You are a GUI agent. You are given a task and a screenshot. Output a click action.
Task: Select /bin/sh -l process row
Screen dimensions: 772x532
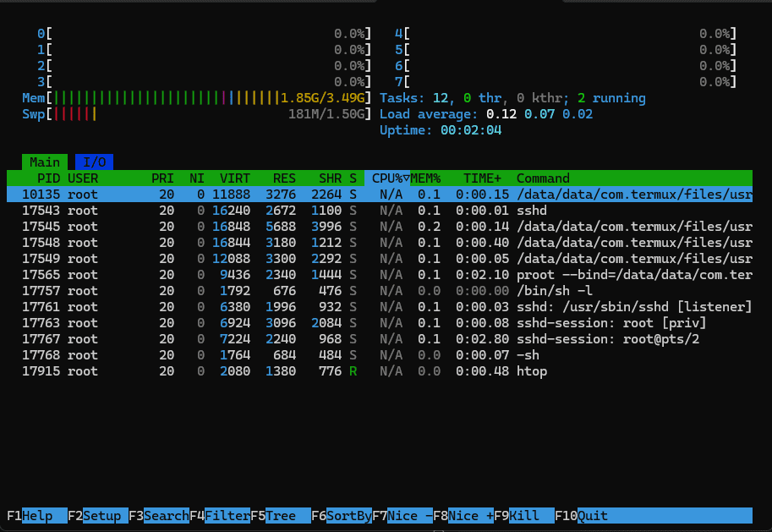(380, 291)
